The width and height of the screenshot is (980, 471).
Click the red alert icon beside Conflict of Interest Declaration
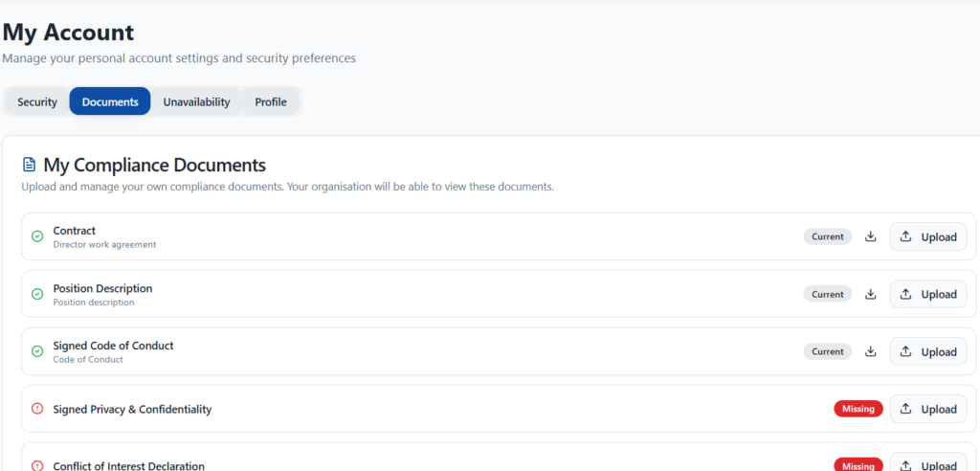pyautogui.click(x=37, y=466)
